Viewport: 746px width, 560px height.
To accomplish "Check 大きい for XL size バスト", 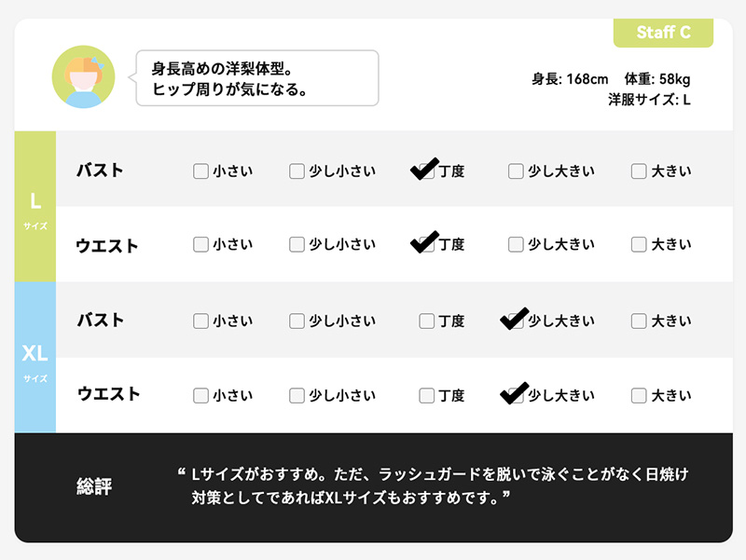I will click(639, 321).
